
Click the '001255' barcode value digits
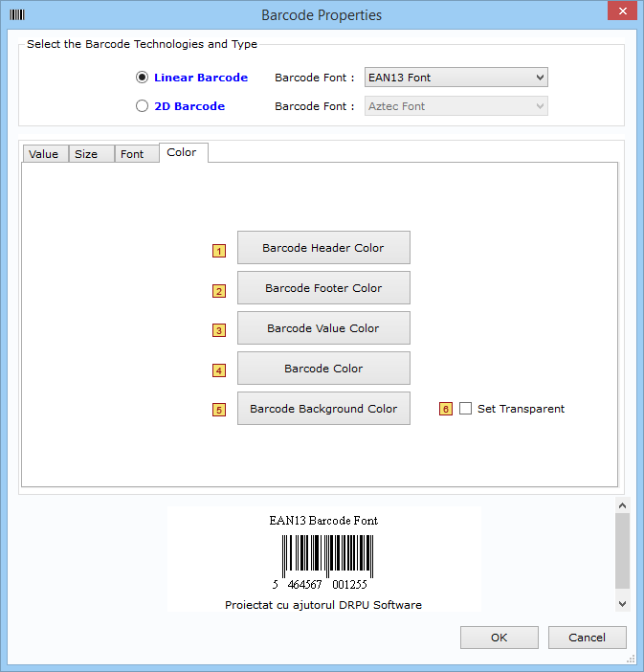click(x=349, y=585)
